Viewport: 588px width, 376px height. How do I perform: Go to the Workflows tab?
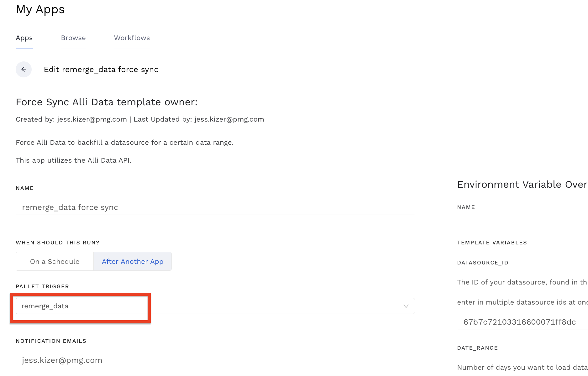[132, 38]
